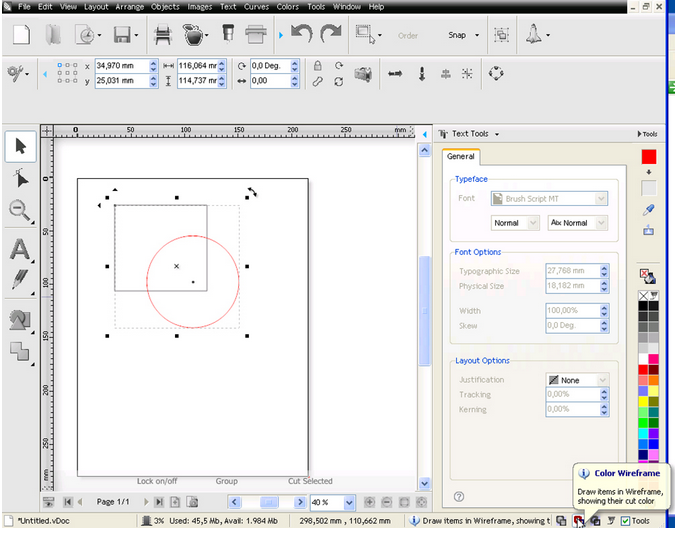Select the node edit tool

(x=20, y=178)
